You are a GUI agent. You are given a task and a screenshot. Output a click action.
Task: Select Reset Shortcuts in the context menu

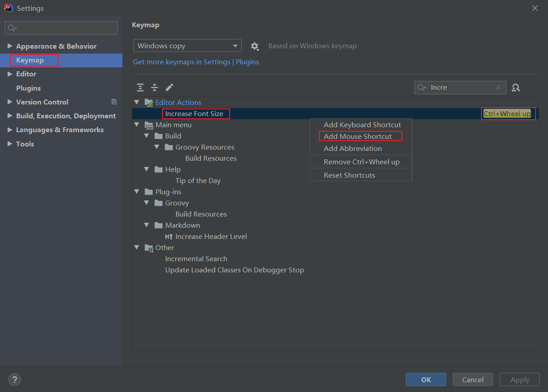[x=361, y=175]
